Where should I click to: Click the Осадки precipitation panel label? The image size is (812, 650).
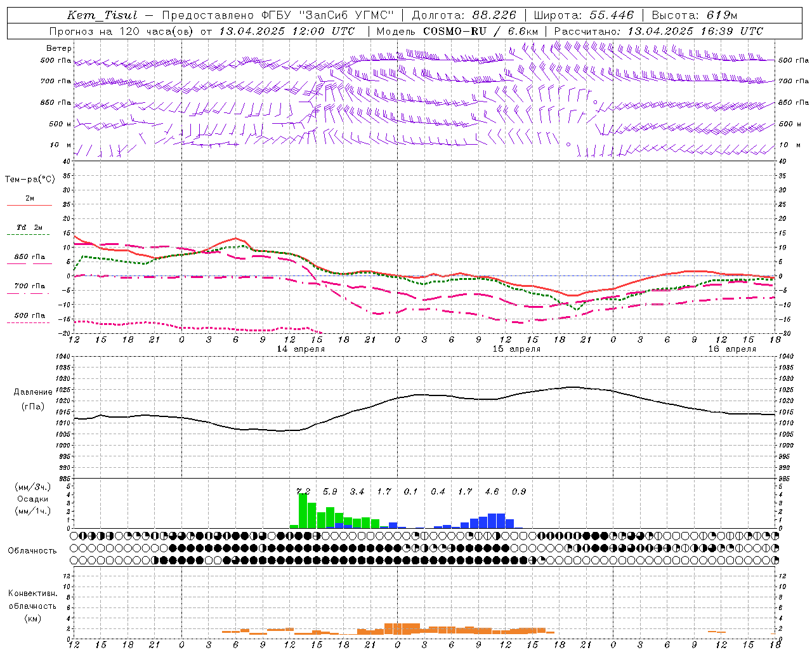(32, 499)
